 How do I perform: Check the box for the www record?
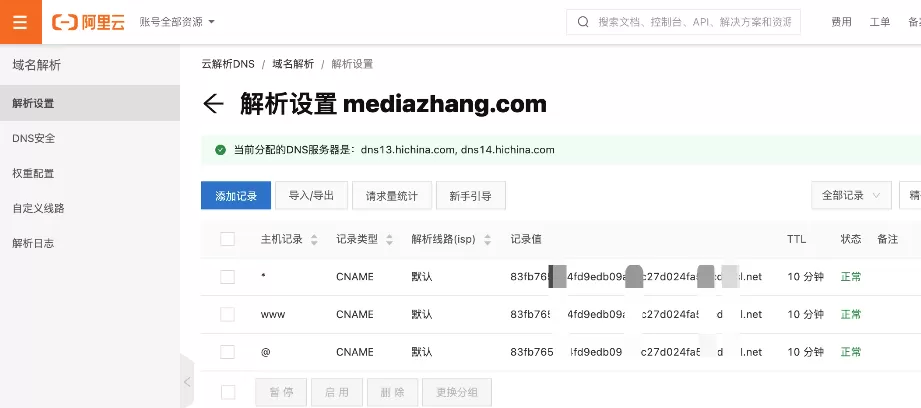(x=227, y=314)
